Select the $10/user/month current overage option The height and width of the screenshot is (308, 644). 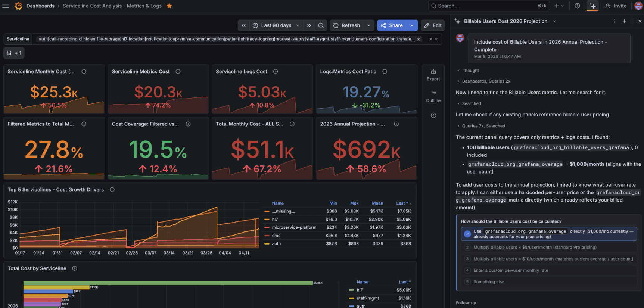click(x=549, y=259)
